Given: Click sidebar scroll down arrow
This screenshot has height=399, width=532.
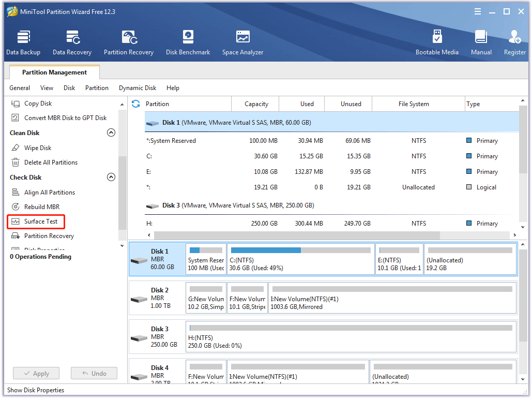Looking at the screenshot, I should (x=122, y=246).
